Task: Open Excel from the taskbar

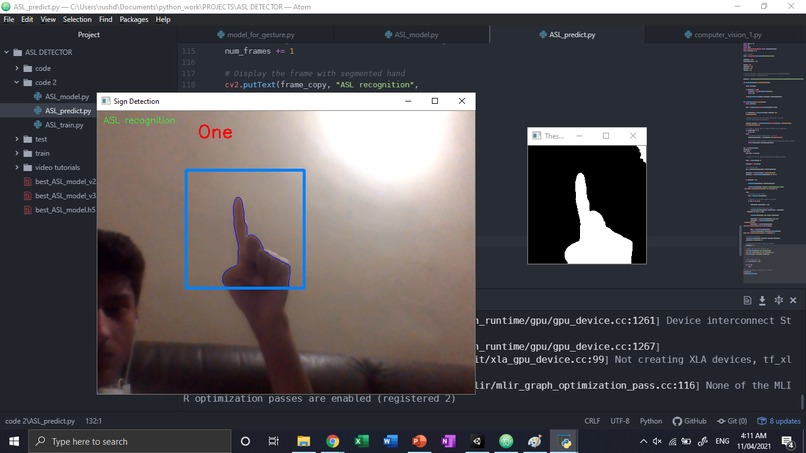Action: click(x=361, y=441)
